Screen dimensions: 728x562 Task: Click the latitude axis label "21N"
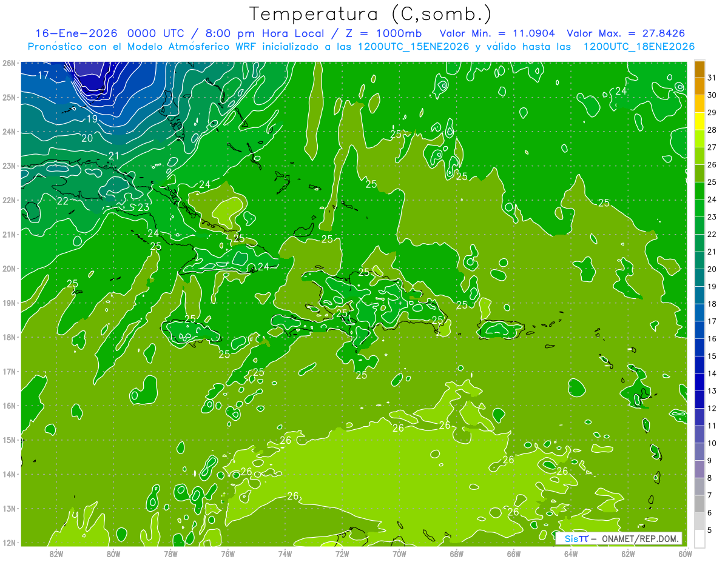tap(9, 235)
